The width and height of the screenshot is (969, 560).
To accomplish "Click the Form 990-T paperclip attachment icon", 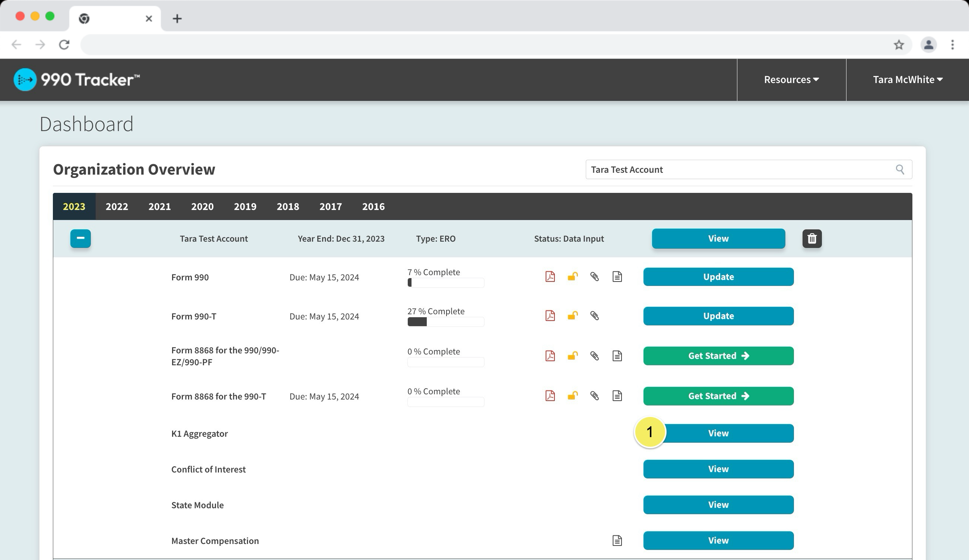I will [594, 316].
